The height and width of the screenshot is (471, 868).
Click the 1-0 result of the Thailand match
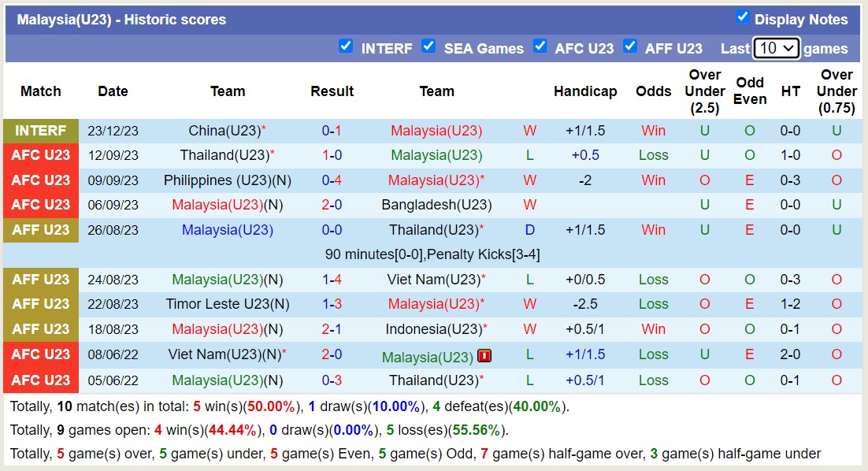tap(332, 155)
